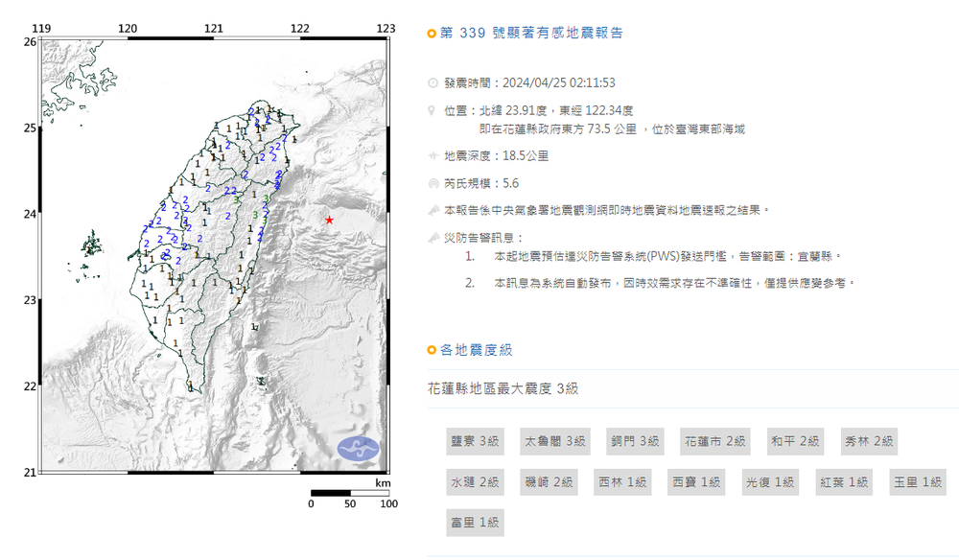Select the 富里 1級 station button
The image size is (959, 560).
(474, 522)
